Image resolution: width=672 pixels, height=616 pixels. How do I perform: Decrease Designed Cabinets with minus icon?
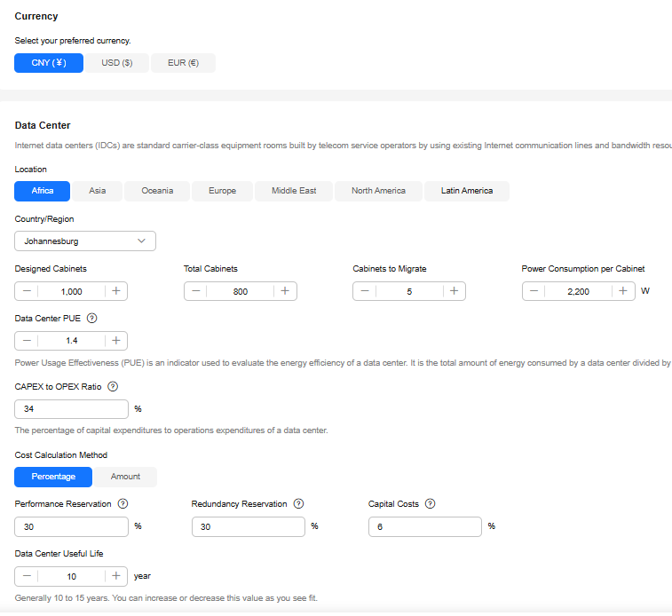[27, 291]
